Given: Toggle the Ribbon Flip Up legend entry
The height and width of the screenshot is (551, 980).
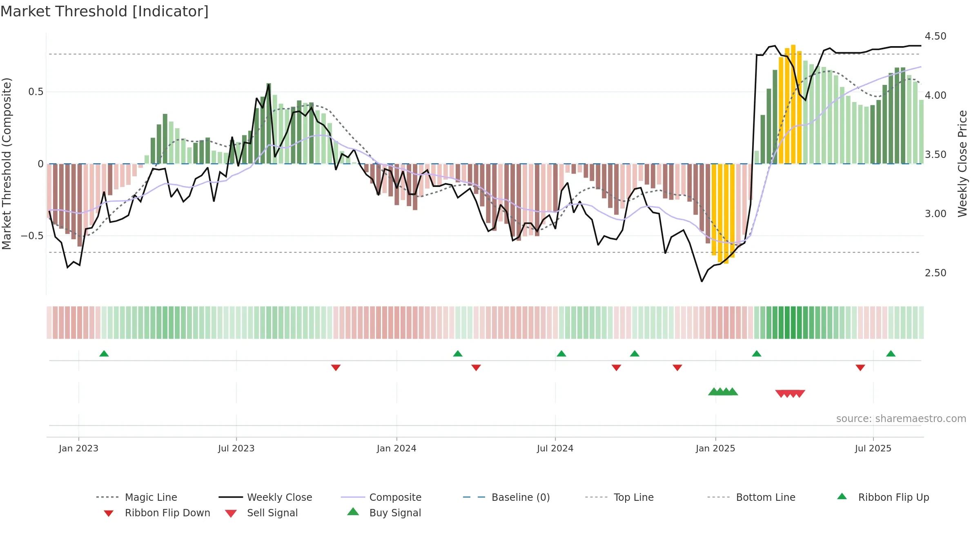Looking at the screenshot, I should coord(883,497).
